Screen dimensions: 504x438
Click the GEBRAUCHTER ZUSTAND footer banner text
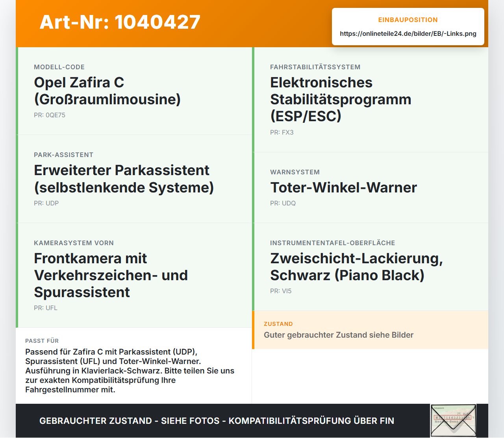pos(217,421)
